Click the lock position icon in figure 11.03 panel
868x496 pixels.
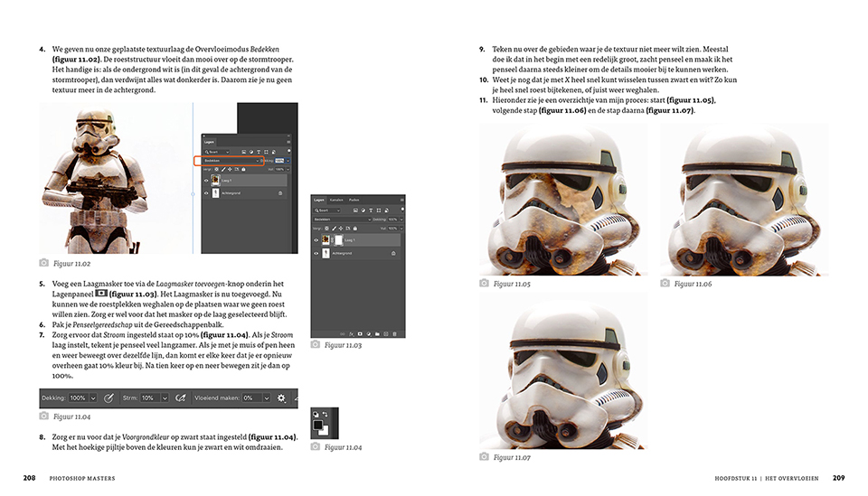point(341,228)
